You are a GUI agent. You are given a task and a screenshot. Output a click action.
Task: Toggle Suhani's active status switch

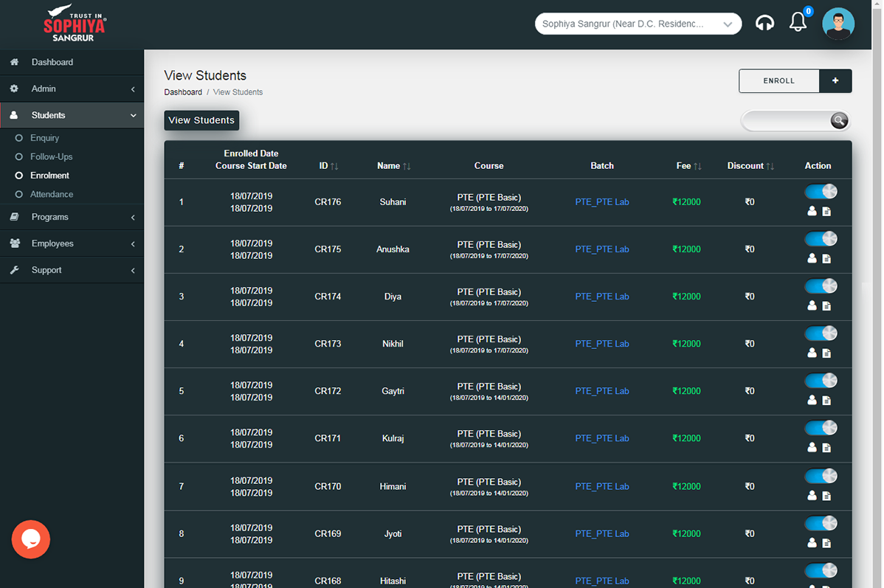[x=821, y=192]
